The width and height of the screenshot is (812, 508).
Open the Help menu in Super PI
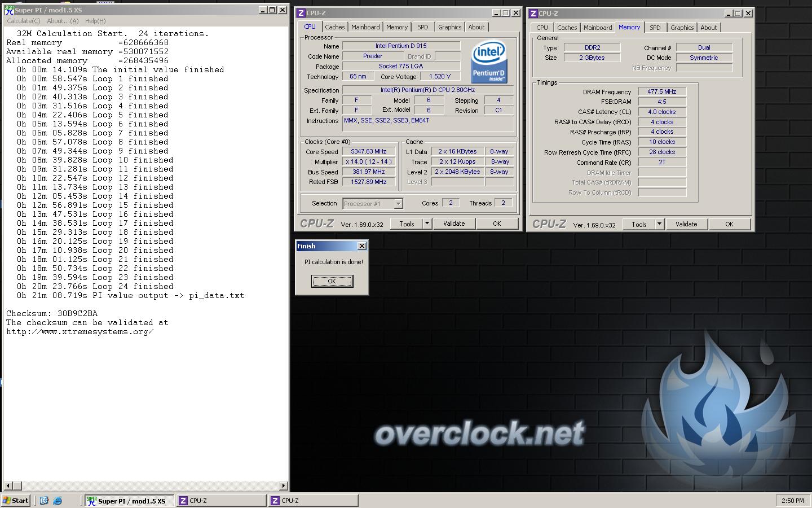(95, 21)
